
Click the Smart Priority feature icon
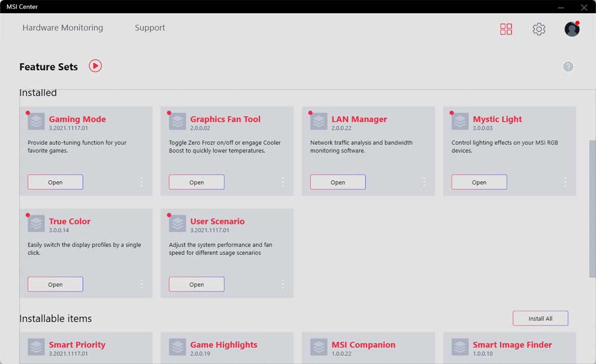(36, 347)
